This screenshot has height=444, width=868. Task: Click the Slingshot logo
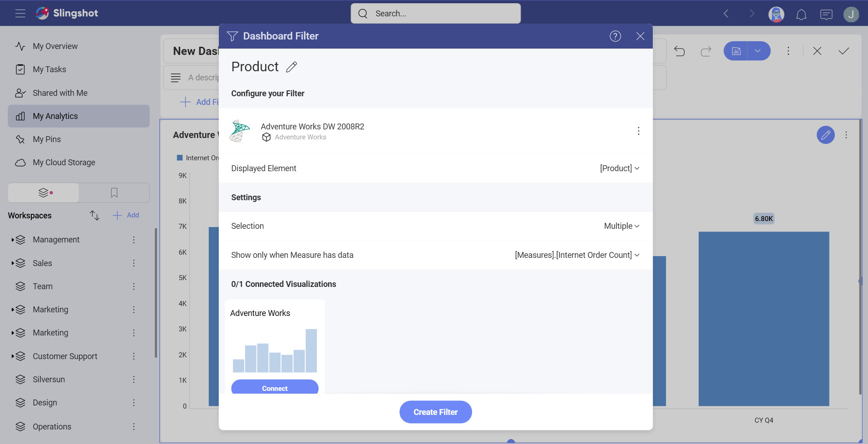(x=67, y=13)
